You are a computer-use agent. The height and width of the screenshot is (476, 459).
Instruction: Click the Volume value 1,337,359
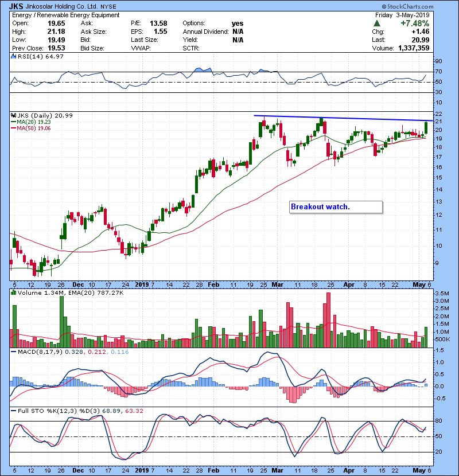coord(414,48)
